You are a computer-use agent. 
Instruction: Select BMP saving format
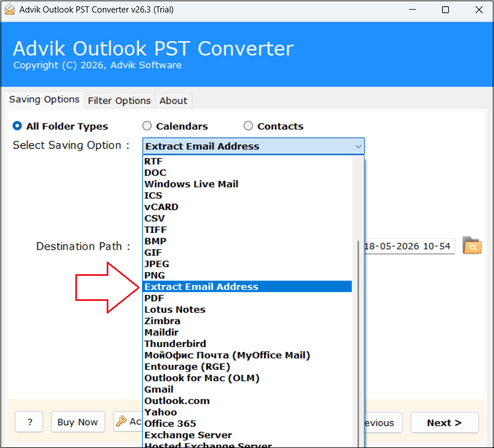[248, 241]
